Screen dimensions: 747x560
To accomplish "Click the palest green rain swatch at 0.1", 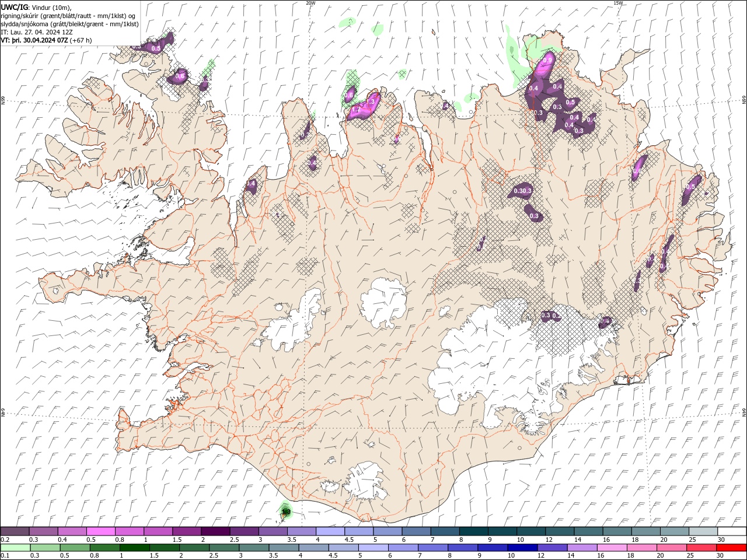I will [x=16, y=548].
